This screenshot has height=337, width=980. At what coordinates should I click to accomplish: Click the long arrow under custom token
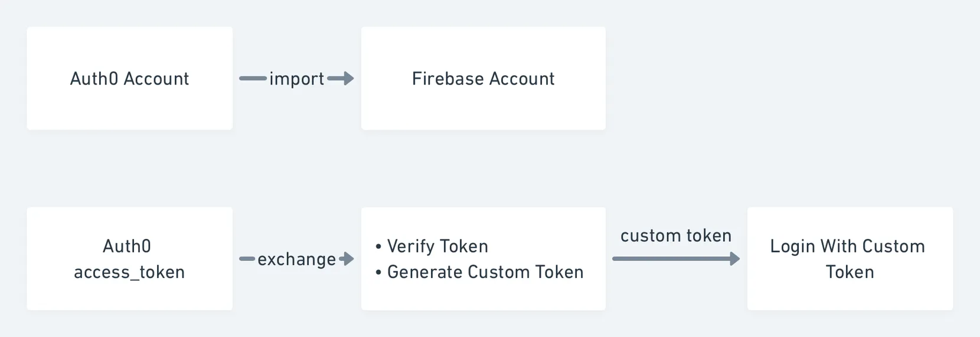coord(676,258)
